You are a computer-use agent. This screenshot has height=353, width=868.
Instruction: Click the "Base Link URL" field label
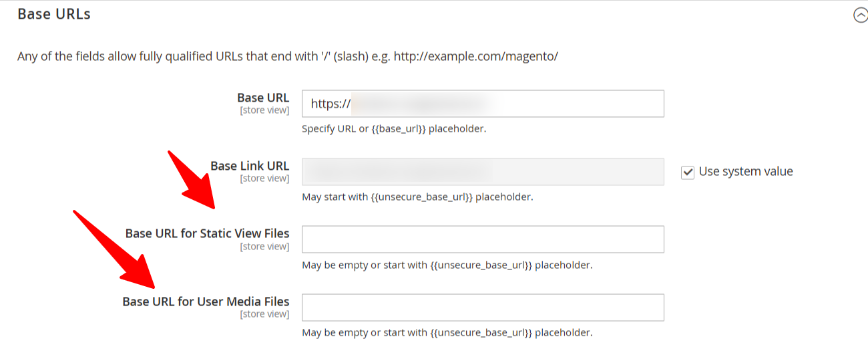coord(250,166)
